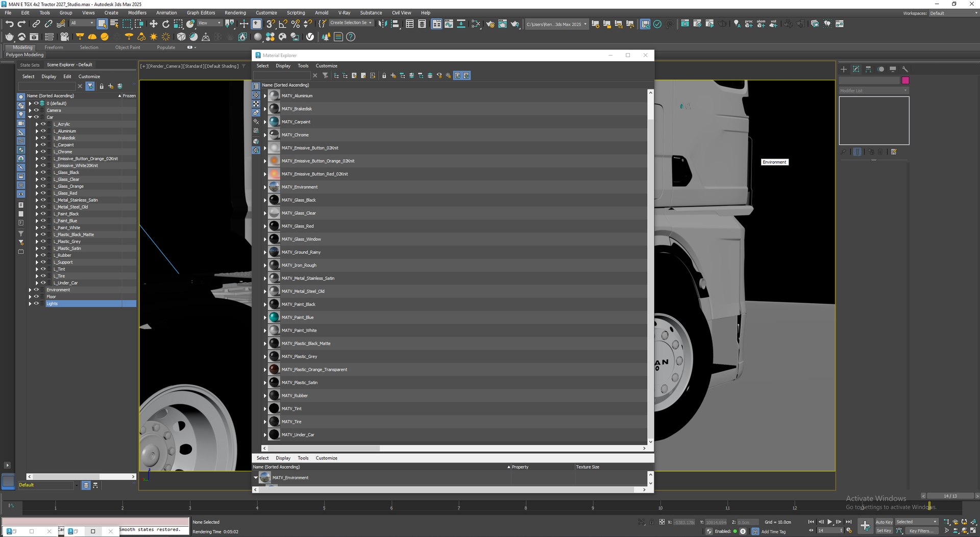
Task: Click the green checkmark toolbar icon
Action: click(657, 23)
